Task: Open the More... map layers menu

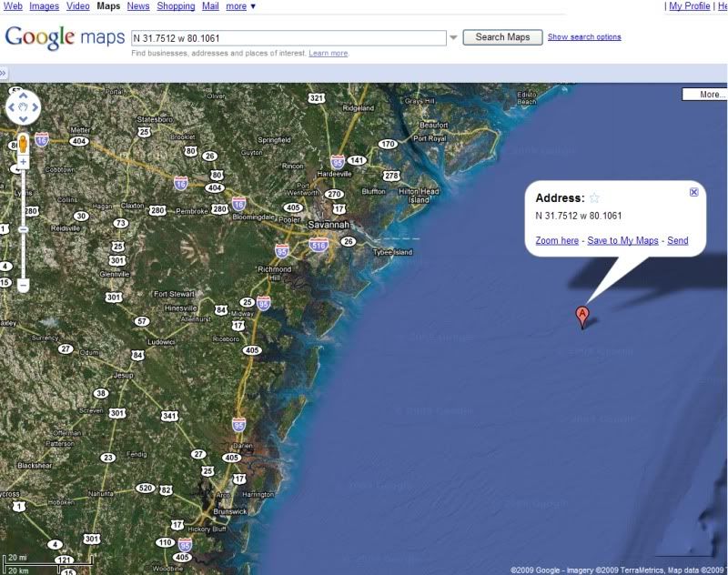Action: (704, 95)
